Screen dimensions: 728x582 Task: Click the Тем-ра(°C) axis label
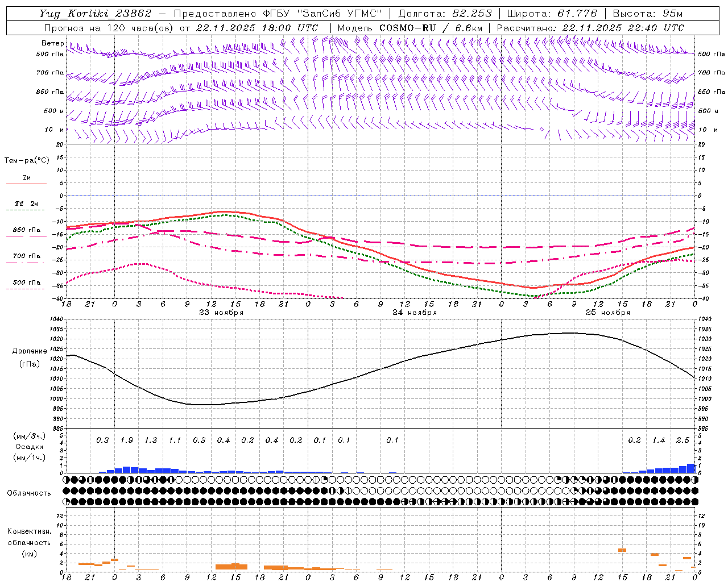[27, 161]
